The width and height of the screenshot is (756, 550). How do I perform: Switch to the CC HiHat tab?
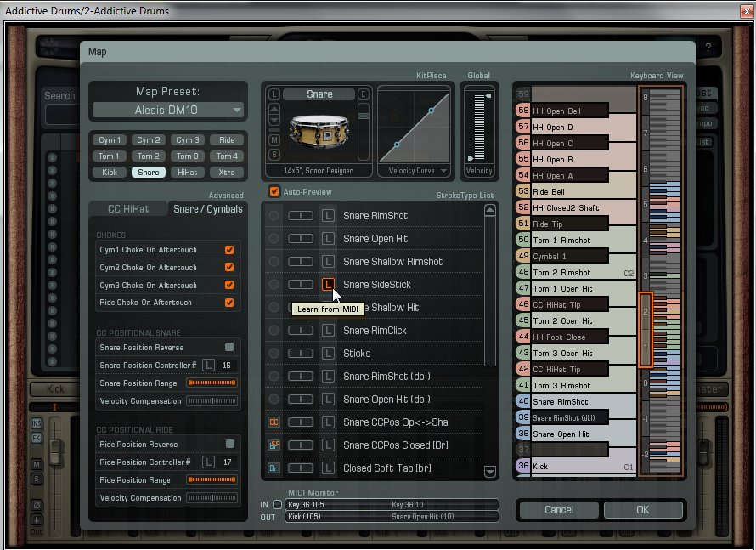130,207
